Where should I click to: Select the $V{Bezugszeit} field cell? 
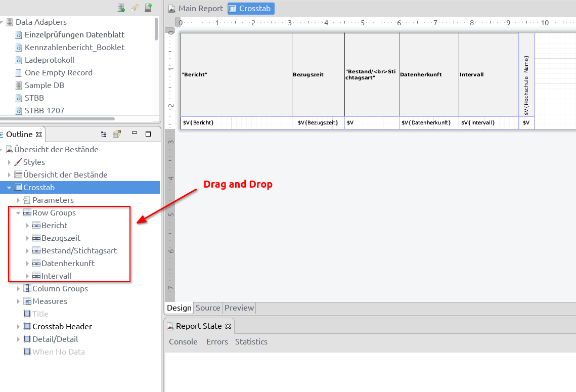point(318,123)
